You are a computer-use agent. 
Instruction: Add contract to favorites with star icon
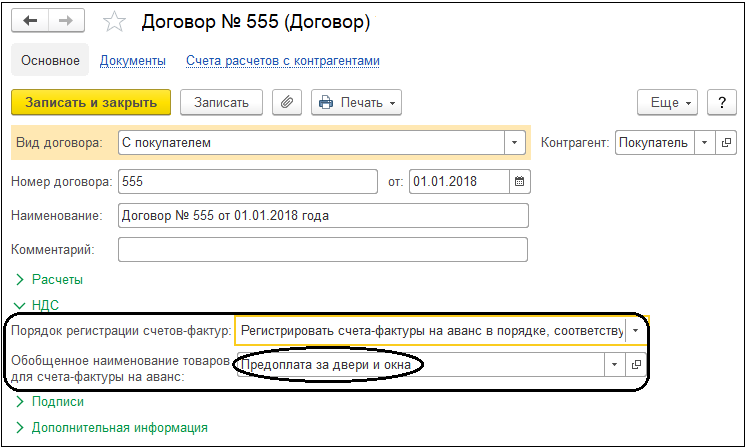pyautogui.click(x=114, y=22)
